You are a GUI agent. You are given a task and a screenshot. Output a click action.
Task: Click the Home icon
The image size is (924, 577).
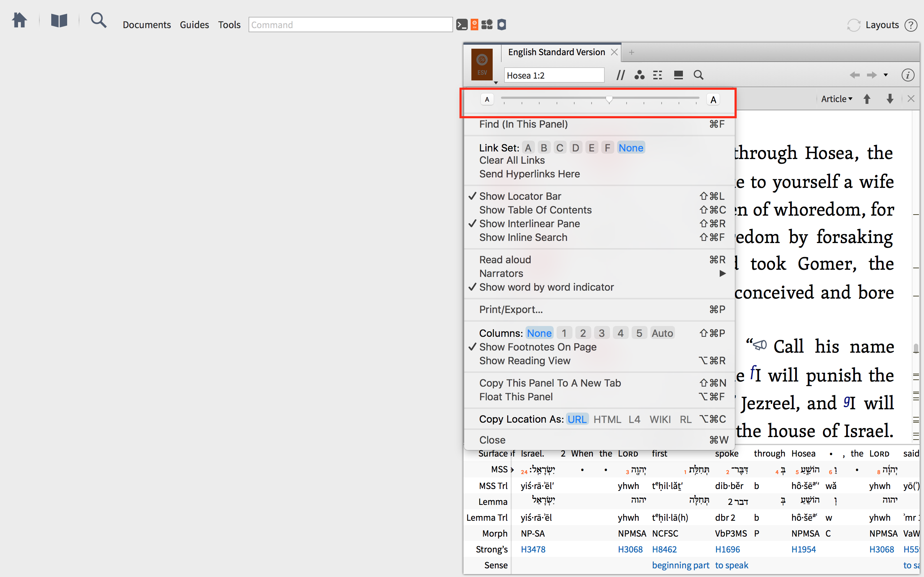point(19,20)
